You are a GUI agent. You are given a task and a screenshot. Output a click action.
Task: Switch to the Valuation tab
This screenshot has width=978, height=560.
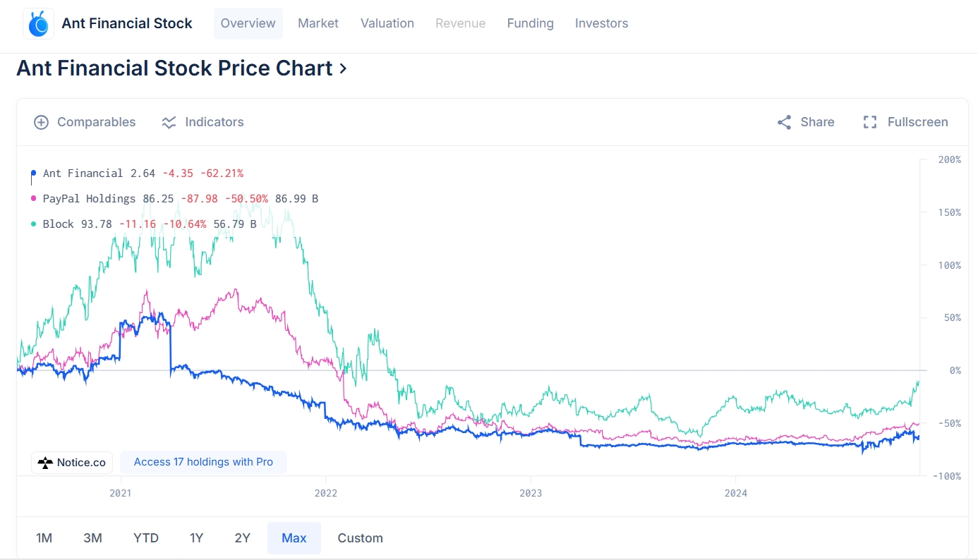point(387,23)
